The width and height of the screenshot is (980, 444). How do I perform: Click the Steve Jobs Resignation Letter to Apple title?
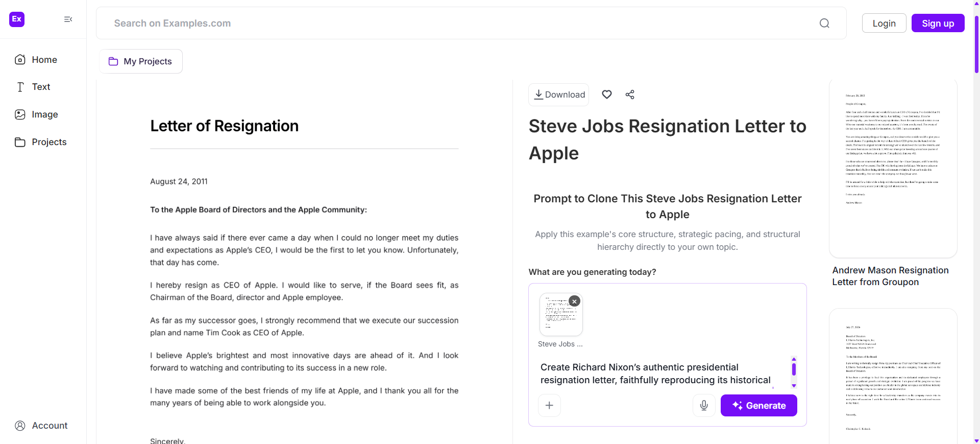click(x=667, y=139)
